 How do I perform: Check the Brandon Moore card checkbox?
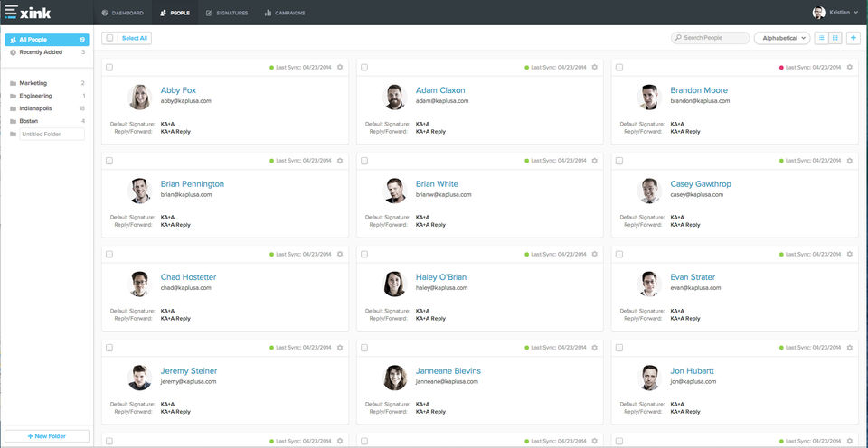(x=619, y=68)
